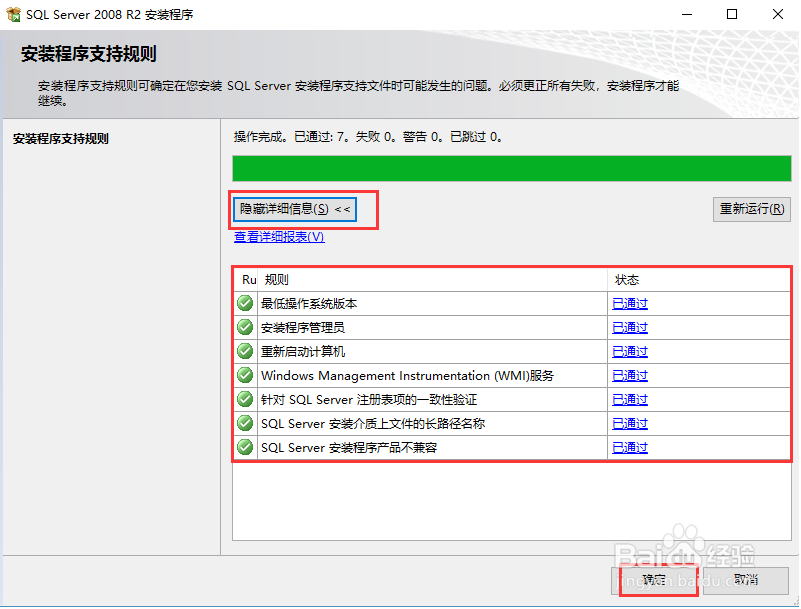801x609 pixels.
Task: Select 安装程序支持规则 step in left panel
Action: (61, 138)
